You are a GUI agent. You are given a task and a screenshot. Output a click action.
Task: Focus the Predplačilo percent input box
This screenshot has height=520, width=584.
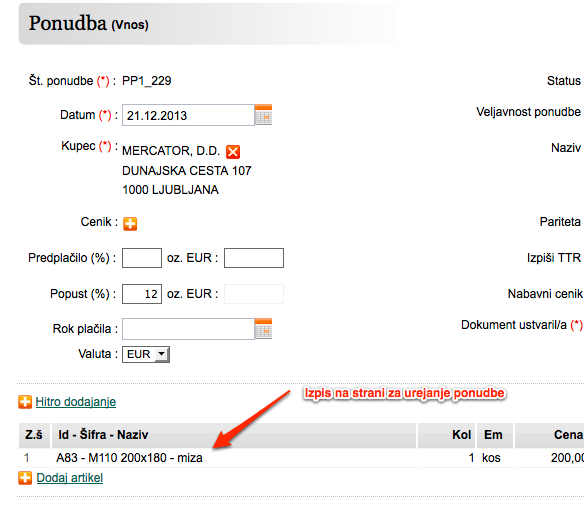pyautogui.click(x=142, y=258)
